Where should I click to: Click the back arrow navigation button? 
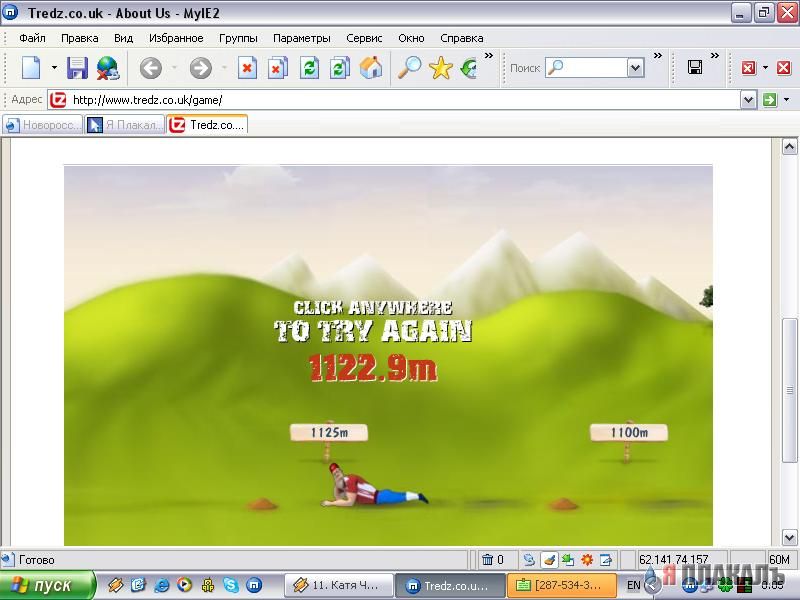(x=151, y=68)
